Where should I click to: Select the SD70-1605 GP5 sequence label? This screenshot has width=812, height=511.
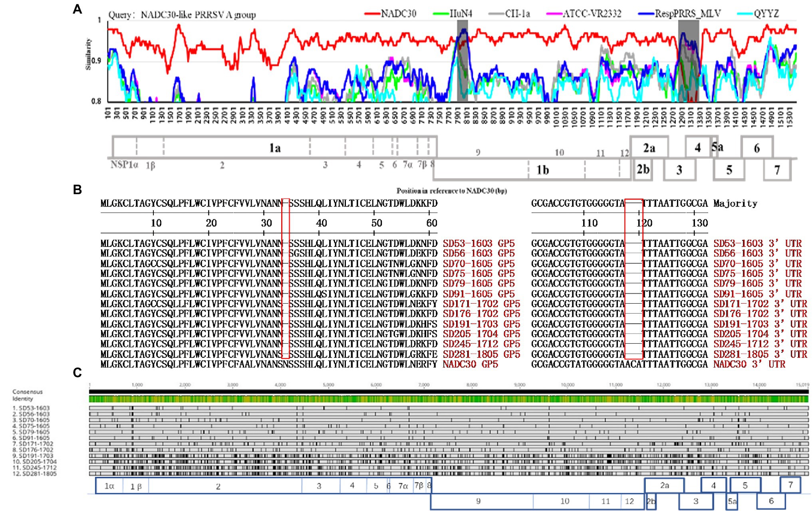tap(478, 263)
